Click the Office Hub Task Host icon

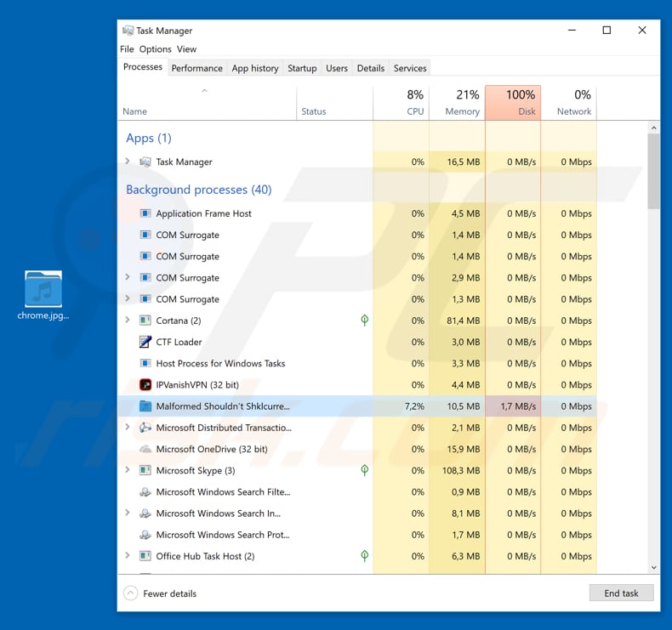pos(145,556)
